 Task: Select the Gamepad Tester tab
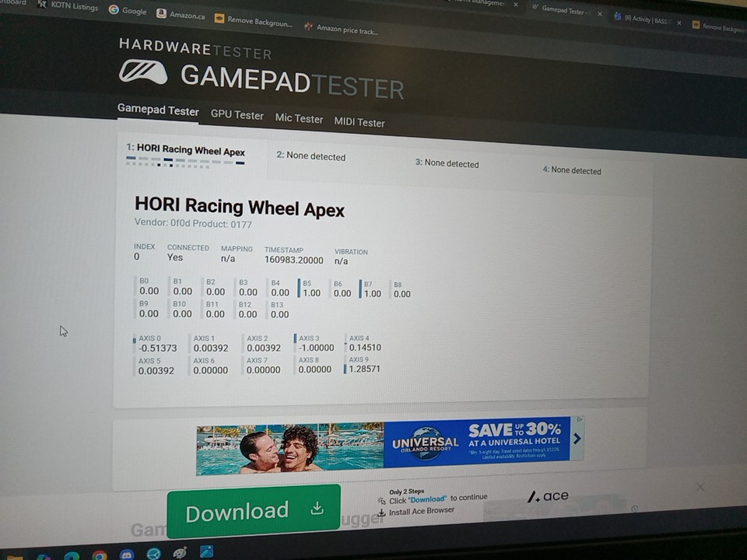click(x=158, y=110)
